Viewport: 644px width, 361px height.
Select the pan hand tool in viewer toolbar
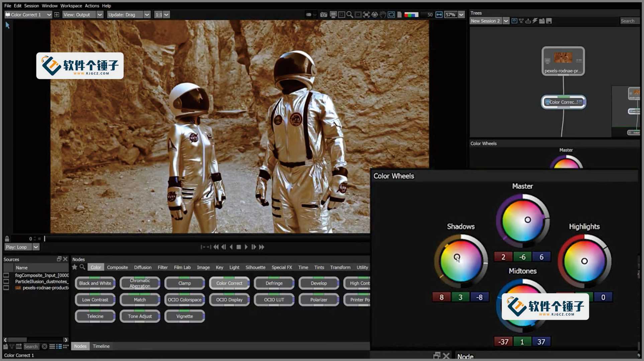[383, 15]
